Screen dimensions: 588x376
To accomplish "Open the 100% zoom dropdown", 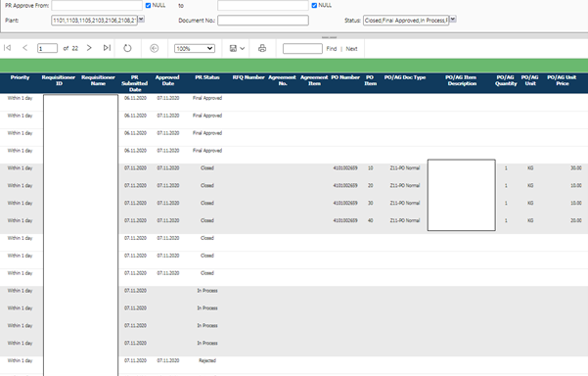I will click(x=195, y=48).
